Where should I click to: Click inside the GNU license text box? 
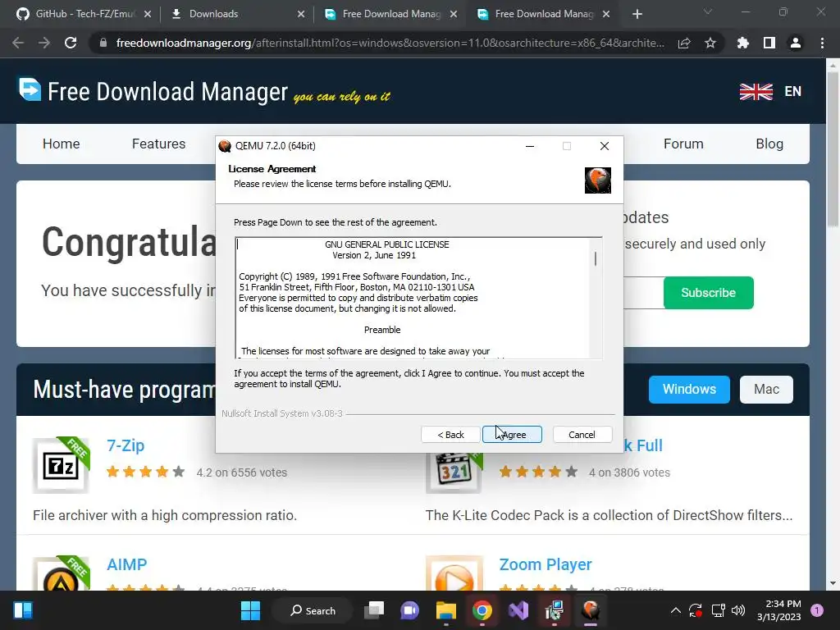tap(413, 298)
